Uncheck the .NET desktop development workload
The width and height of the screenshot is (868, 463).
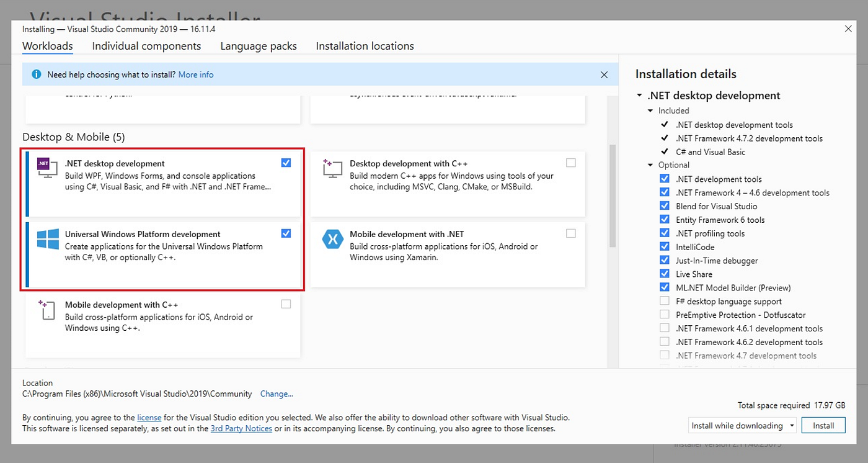pyautogui.click(x=286, y=163)
